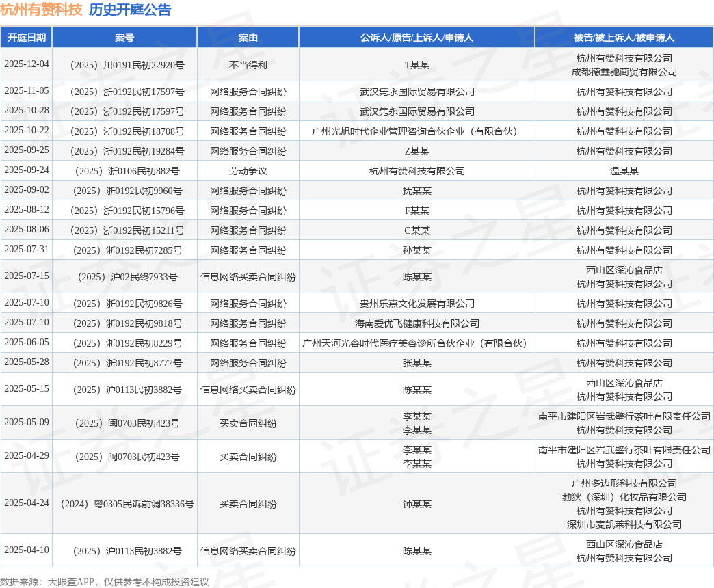This screenshot has width=714, height=588.
Task: Click plaintiff F某某
Action: tap(416, 211)
